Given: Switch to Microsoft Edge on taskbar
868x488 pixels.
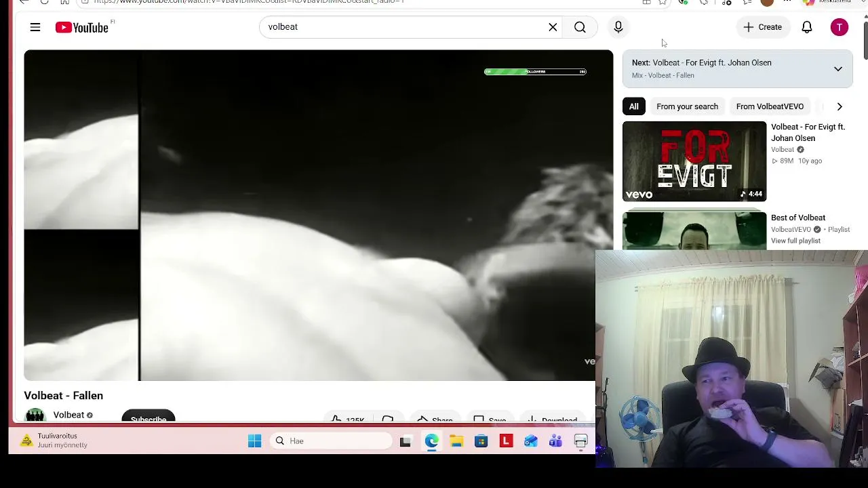Looking at the screenshot, I should point(431,441).
